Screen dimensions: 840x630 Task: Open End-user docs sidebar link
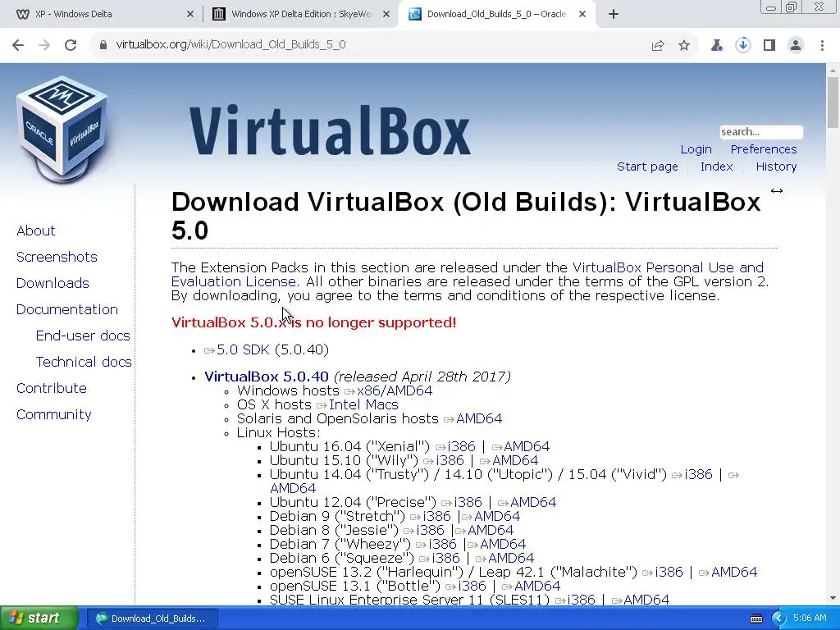click(x=83, y=336)
